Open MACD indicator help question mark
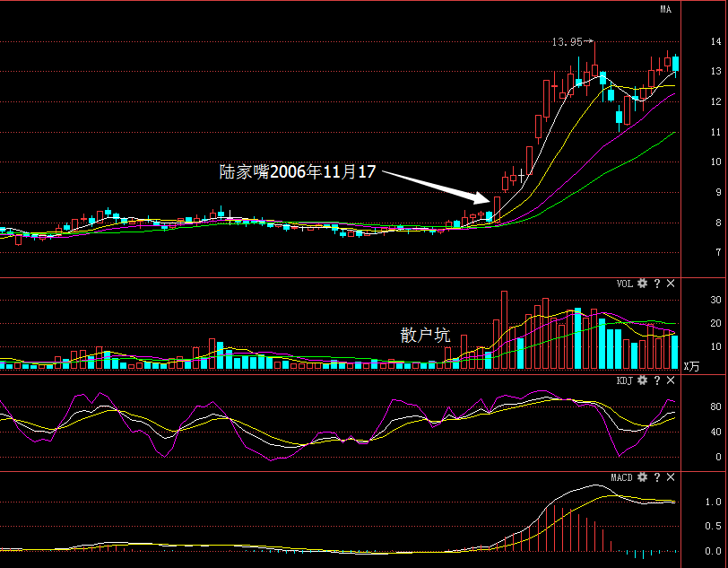 coord(657,477)
